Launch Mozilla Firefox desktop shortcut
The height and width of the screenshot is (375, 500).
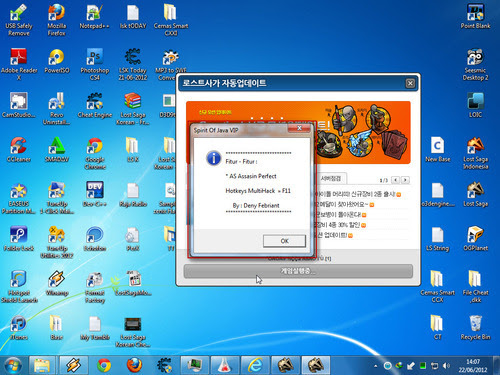[56, 20]
